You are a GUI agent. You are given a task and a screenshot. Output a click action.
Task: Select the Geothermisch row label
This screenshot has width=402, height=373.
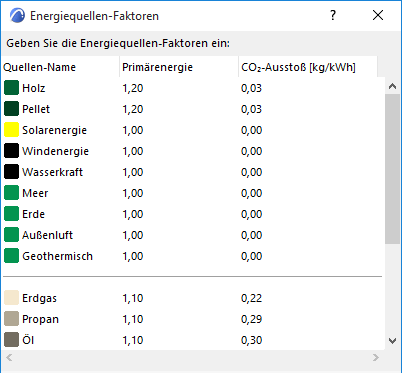point(57,256)
